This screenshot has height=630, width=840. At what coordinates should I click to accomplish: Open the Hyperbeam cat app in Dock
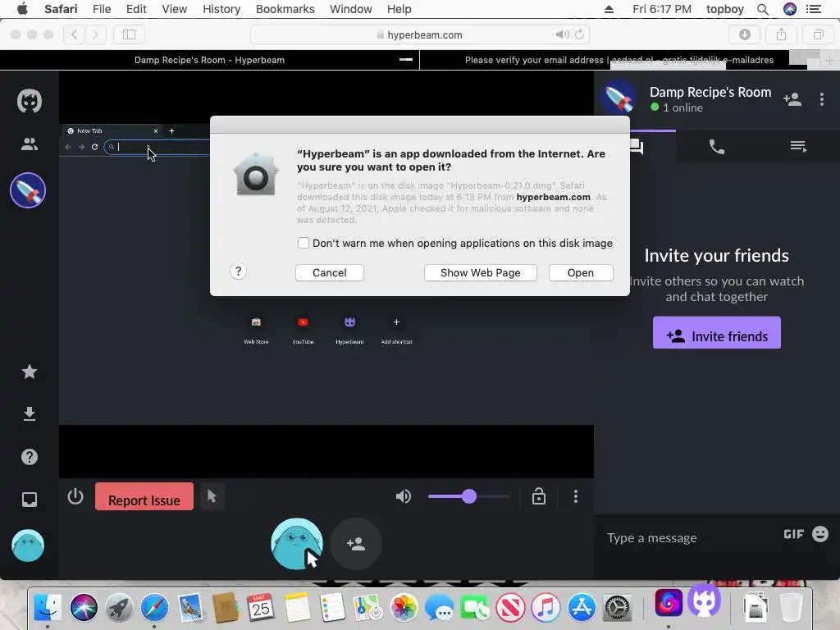click(704, 600)
